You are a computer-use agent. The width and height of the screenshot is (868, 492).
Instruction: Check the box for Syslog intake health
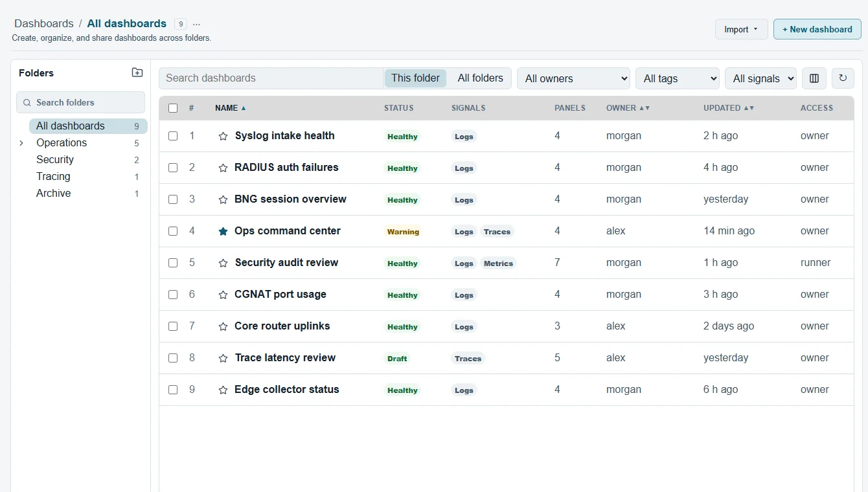(173, 136)
